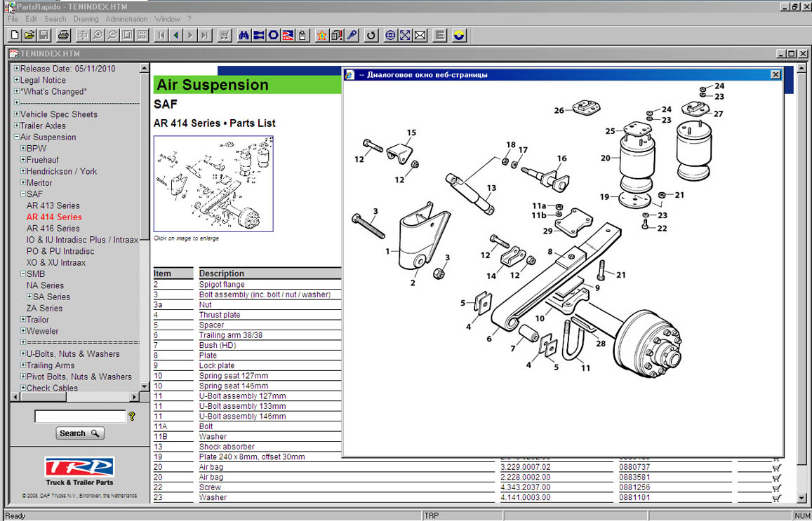The width and height of the screenshot is (812, 521).
Task: Collapse the SMB tree node
Action: pos(22,274)
